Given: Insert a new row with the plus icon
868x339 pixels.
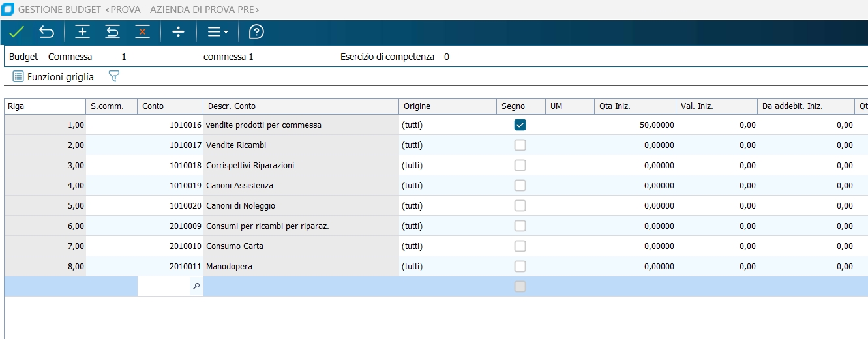Looking at the screenshot, I should coord(82,32).
